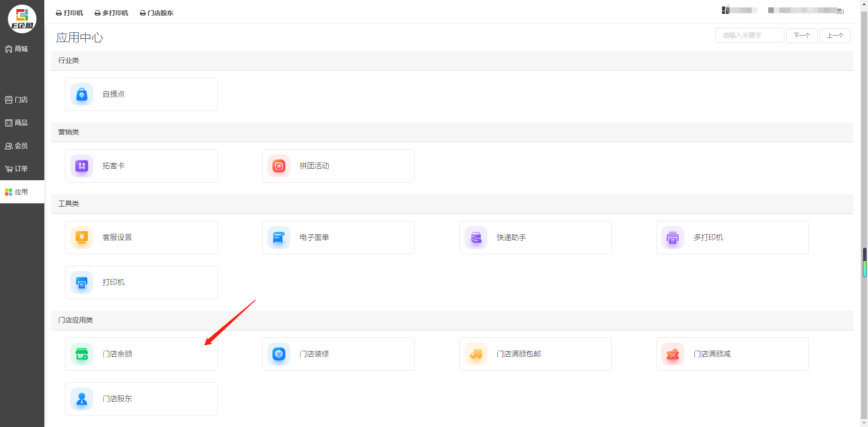Open the 电子面单 receipt icon
868x427 pixels.
(279, 238)
